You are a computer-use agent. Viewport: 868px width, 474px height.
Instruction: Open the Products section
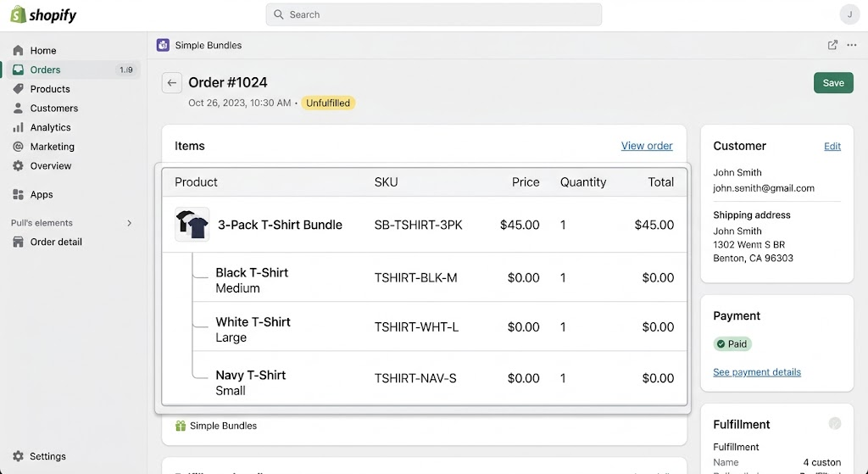click(x=50, y=88)
